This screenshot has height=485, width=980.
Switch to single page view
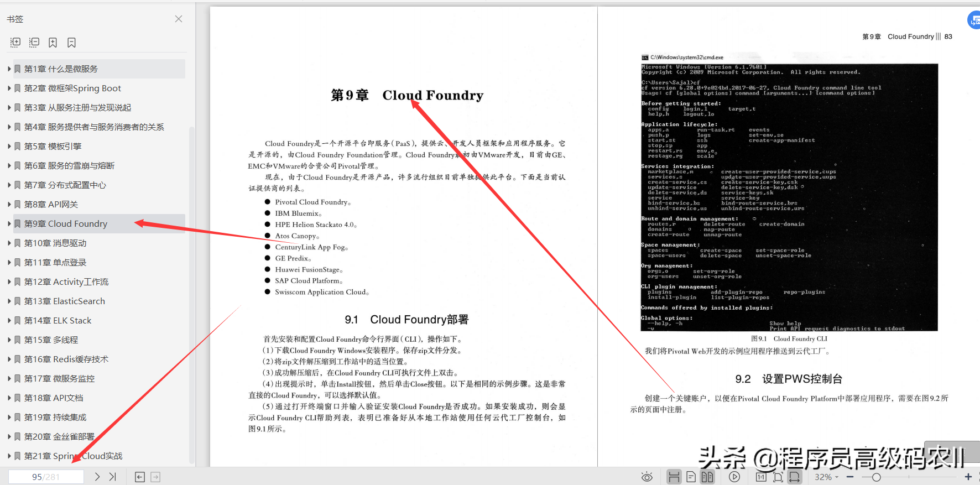pyautogui.click(x=691, y=477)
